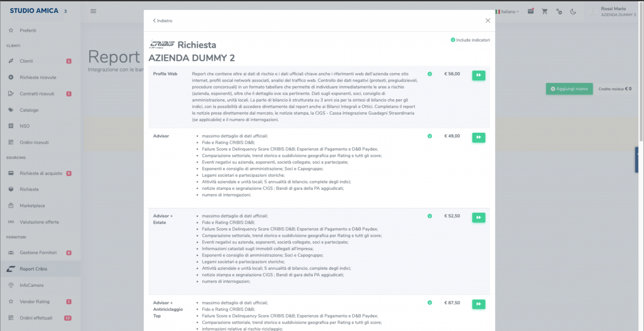Proceed with the Advisor + Estate report request
This screenshot has width=644, height=331.
pyautogui.click(x=479, y=218)
